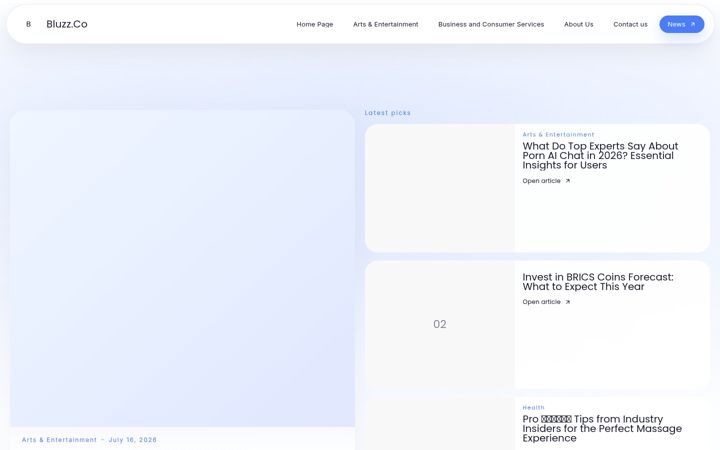Click the B logo icon
The height and width of the screenshot is (450, 720).
28,24
